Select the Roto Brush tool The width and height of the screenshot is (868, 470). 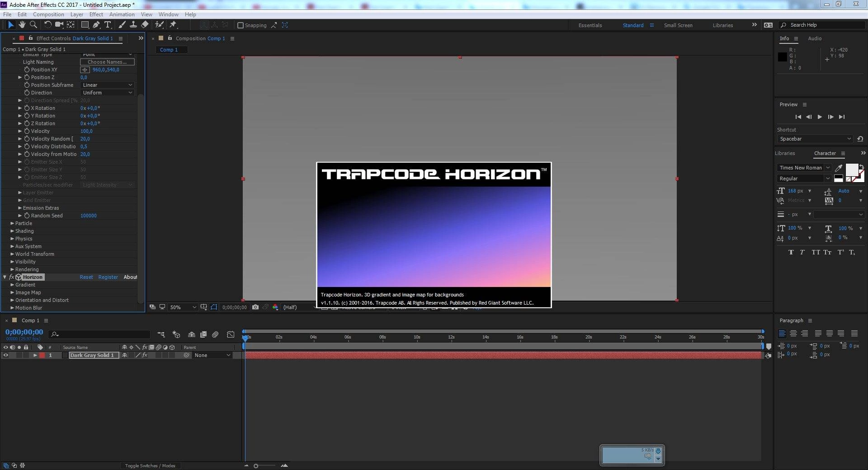click(159, 25)
